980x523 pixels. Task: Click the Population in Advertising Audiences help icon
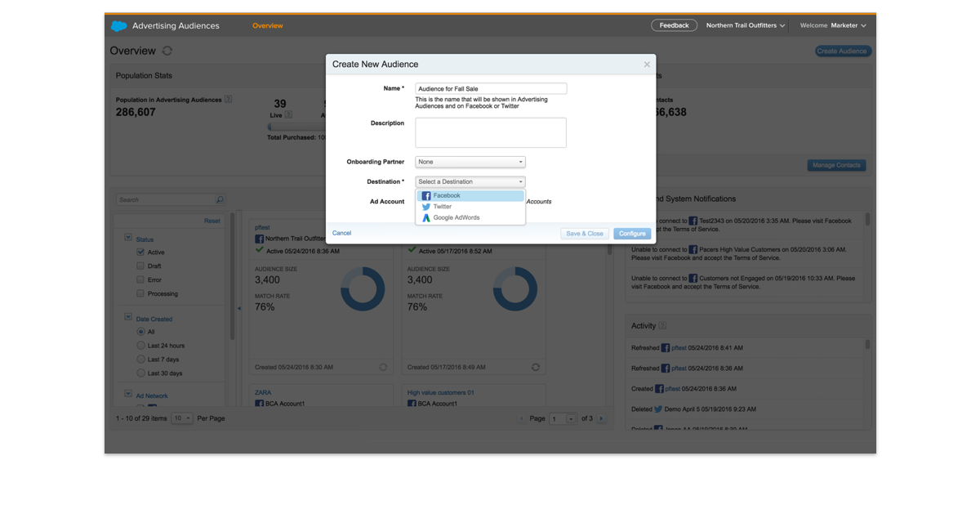click(229, 100)
